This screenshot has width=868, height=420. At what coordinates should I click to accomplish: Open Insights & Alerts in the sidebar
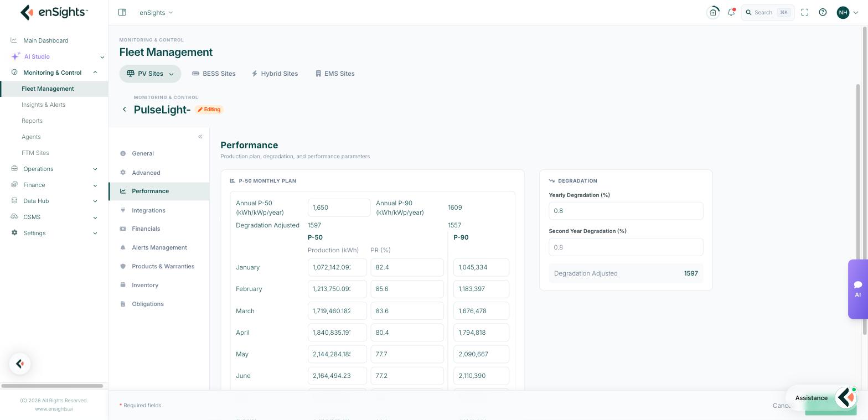click(44, 105)
